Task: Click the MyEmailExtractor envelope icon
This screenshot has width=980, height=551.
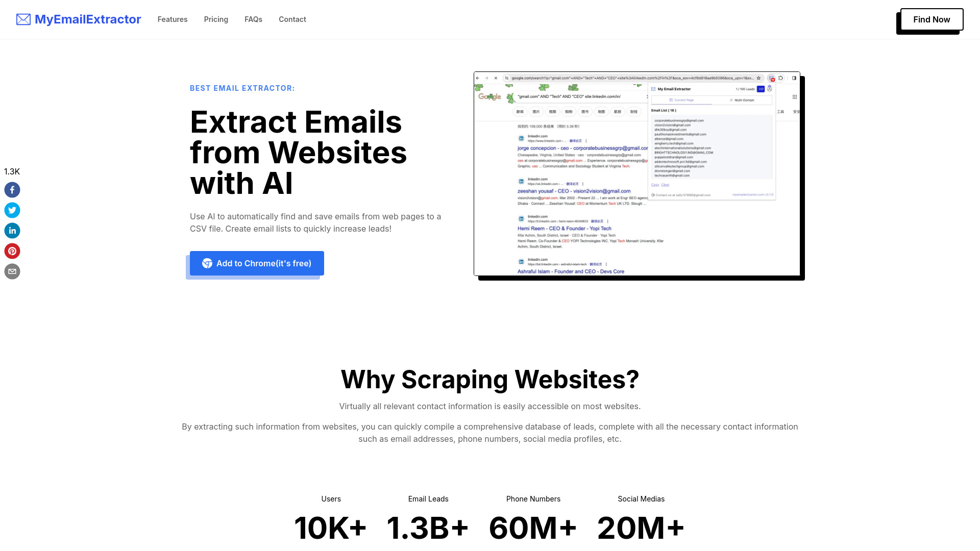Action: tap(23, 19)
